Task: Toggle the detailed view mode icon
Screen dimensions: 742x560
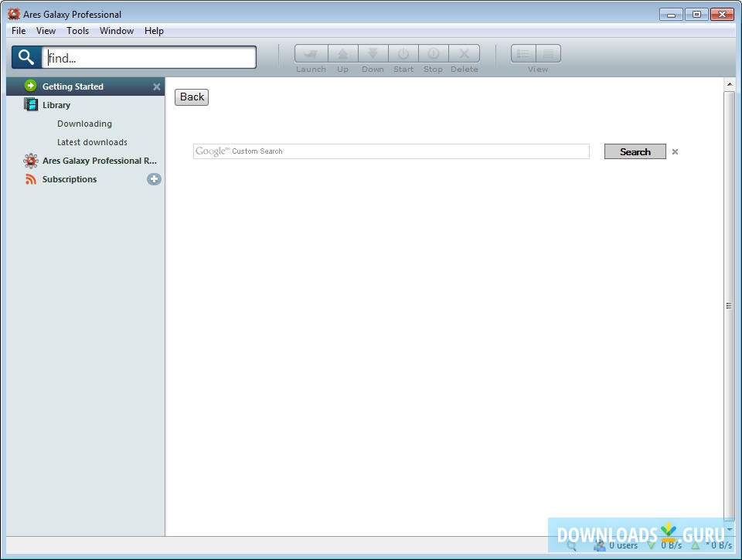Action: (x=548, y=53)
